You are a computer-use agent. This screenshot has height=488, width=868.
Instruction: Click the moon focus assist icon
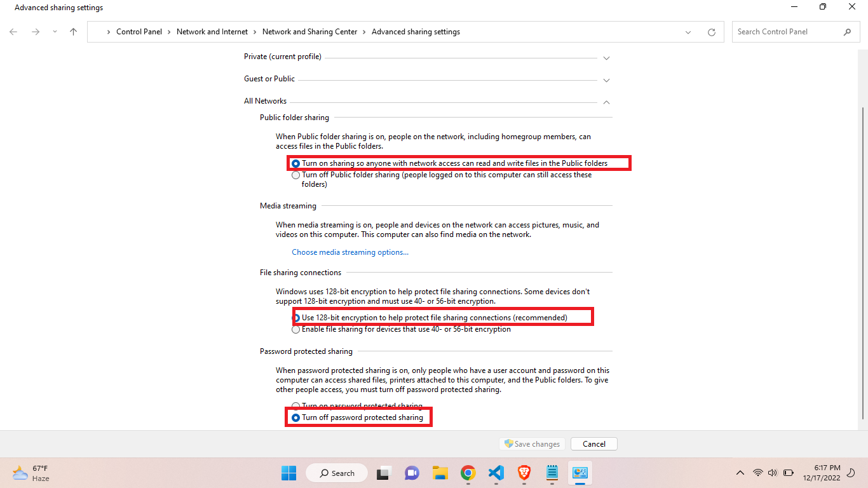pos(851,473)
